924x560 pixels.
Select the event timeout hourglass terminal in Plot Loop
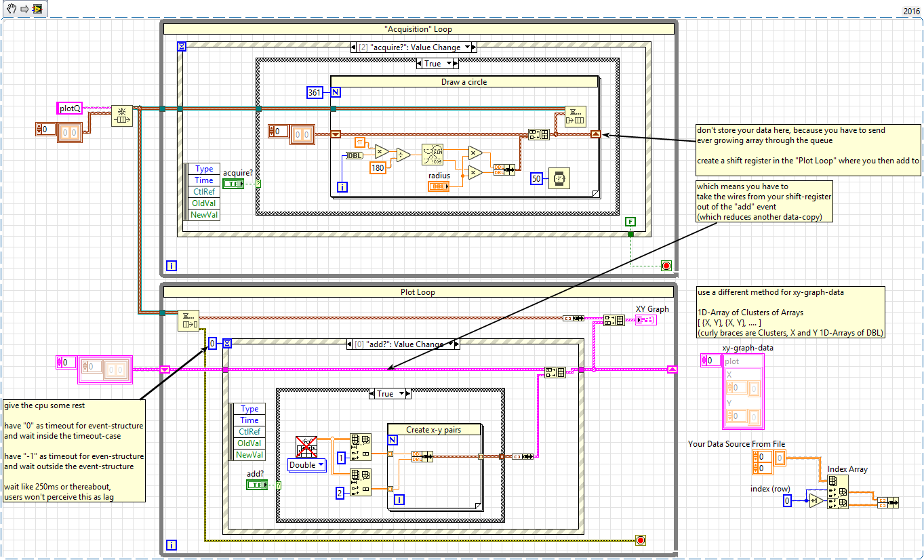(x=227, y=343)
